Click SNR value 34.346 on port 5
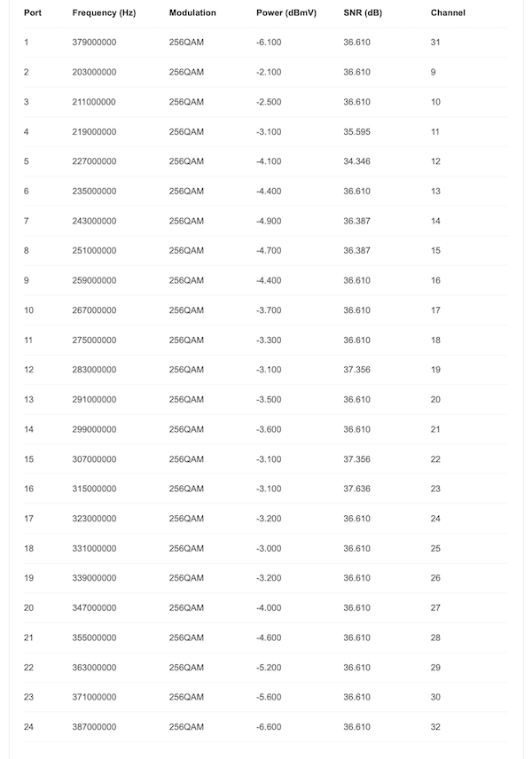 [356, 161]
